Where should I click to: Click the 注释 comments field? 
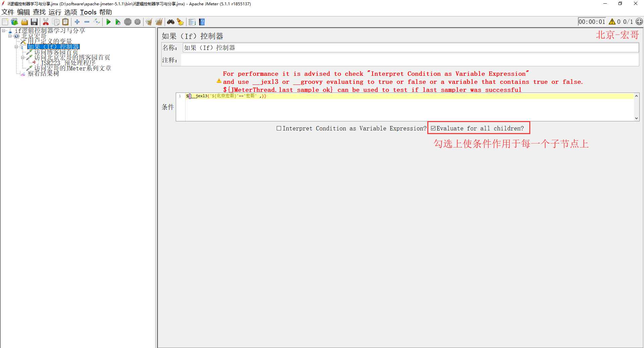coord(410,60)
